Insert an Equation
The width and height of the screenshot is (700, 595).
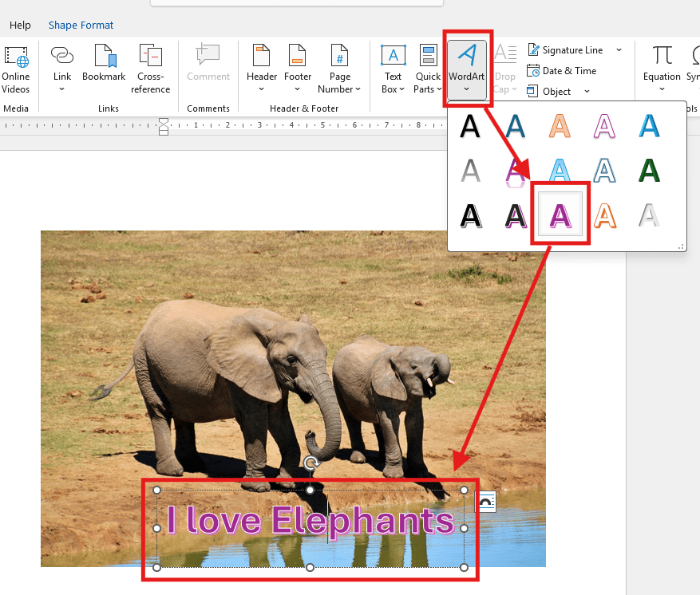[661, 68]
